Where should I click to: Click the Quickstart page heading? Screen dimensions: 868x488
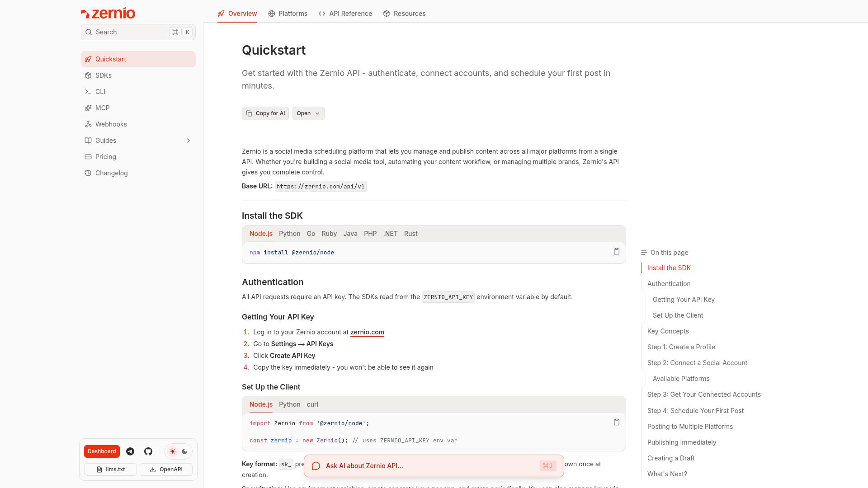pyautogui.click(x=274, y=50)
